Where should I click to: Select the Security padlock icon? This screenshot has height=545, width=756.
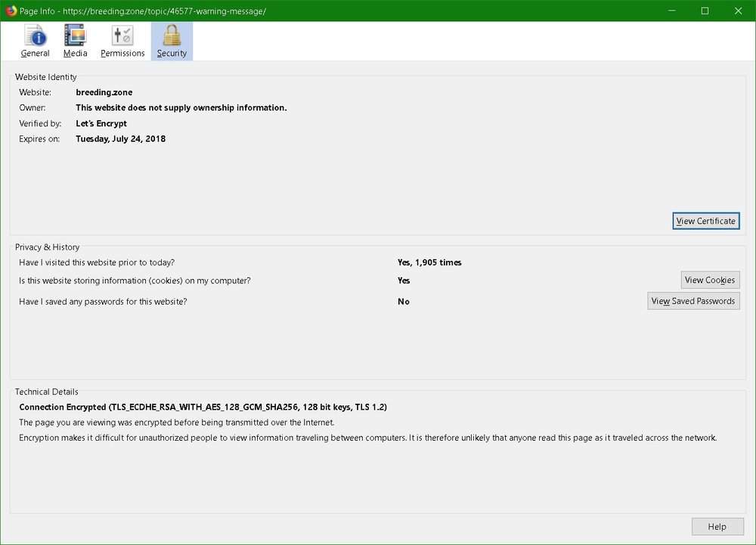point(172,36)
